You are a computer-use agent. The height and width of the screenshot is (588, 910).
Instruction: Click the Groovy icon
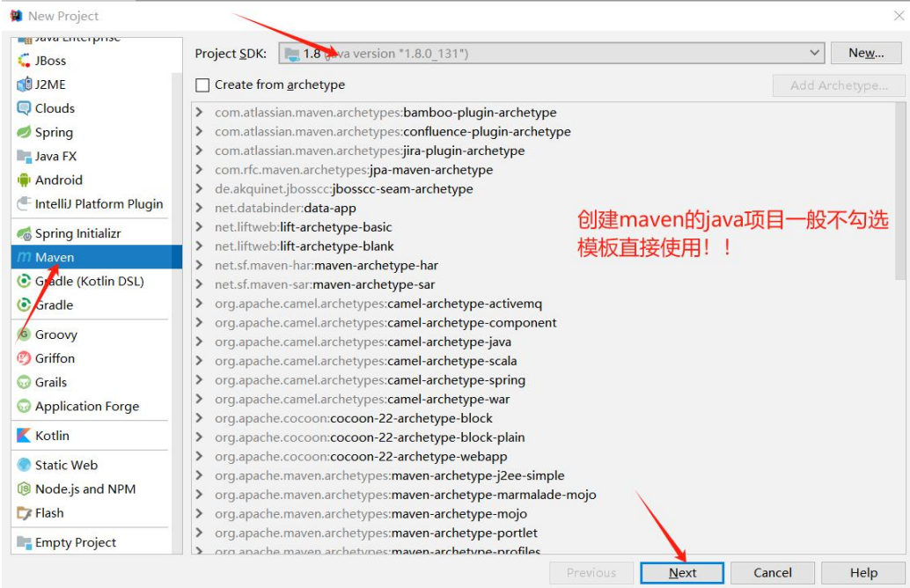24,334
